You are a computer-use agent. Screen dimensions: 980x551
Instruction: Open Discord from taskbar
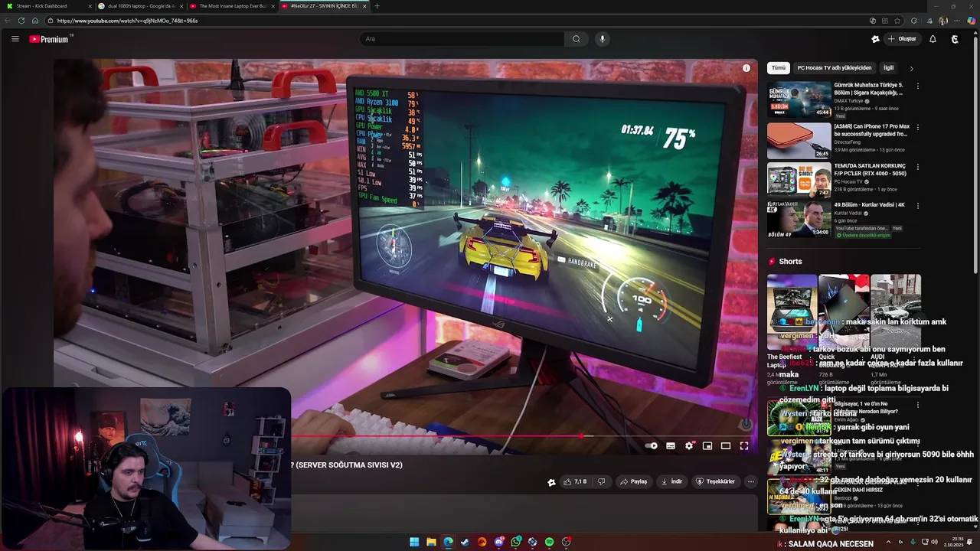(x=498, y=542)
